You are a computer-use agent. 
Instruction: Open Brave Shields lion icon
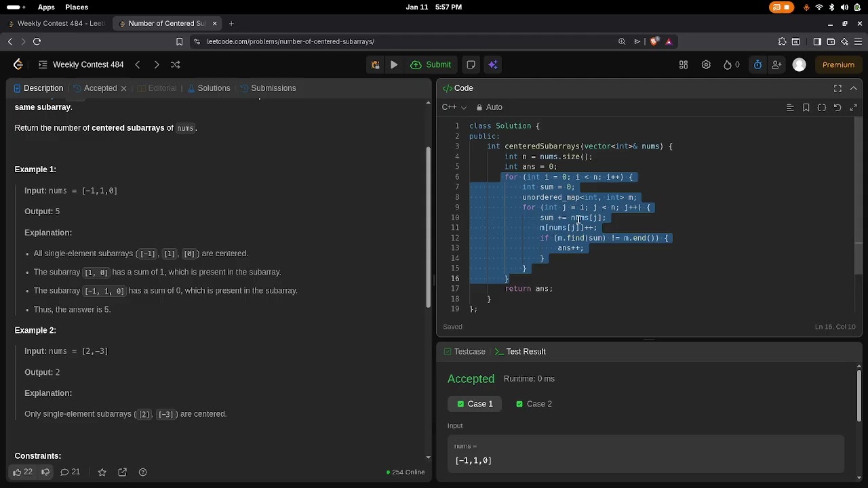coord(654,42)
